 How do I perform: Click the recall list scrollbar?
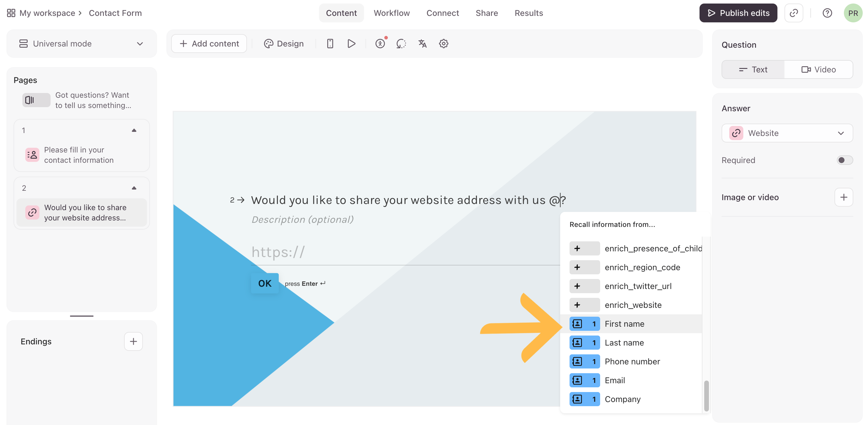[x=706, y=395]
